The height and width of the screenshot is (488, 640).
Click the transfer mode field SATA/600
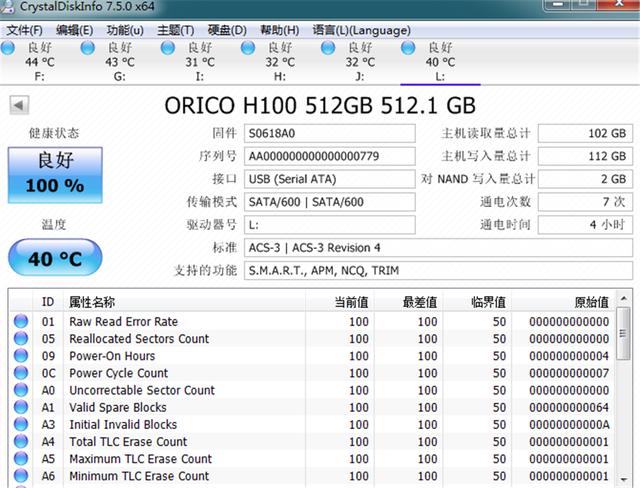(330, 202)
